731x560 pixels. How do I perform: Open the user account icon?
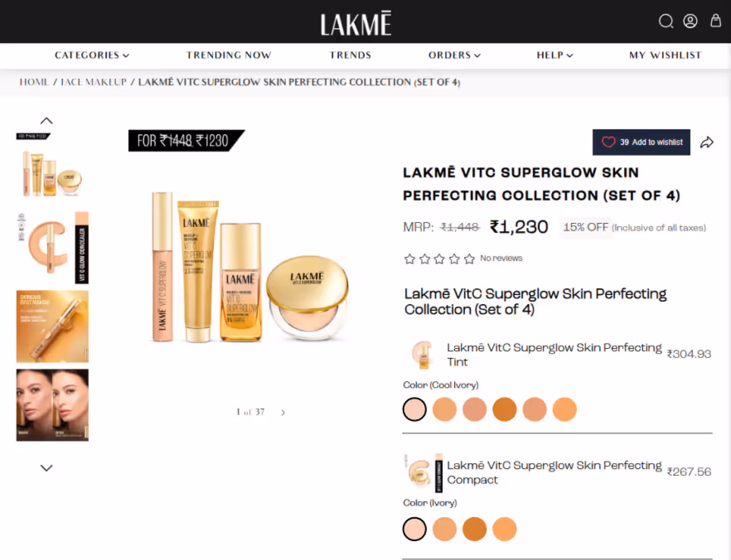(690, 21)
